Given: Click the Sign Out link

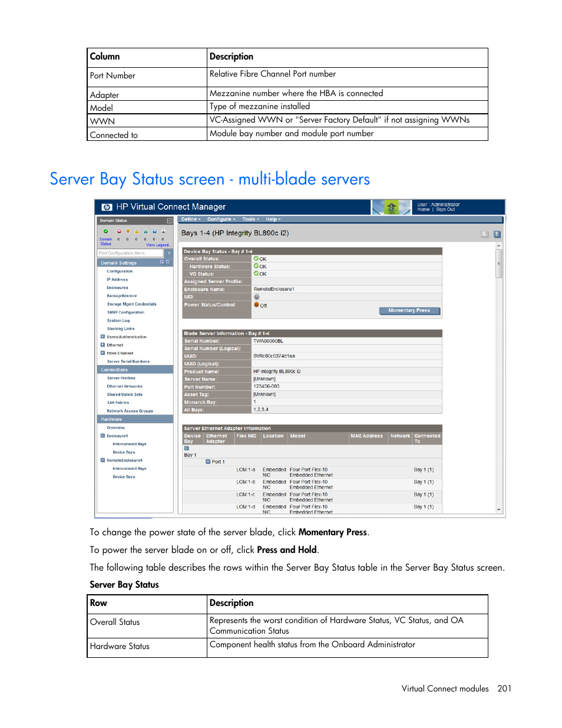Looking at the screenshot, I should [x=445, y=209].
